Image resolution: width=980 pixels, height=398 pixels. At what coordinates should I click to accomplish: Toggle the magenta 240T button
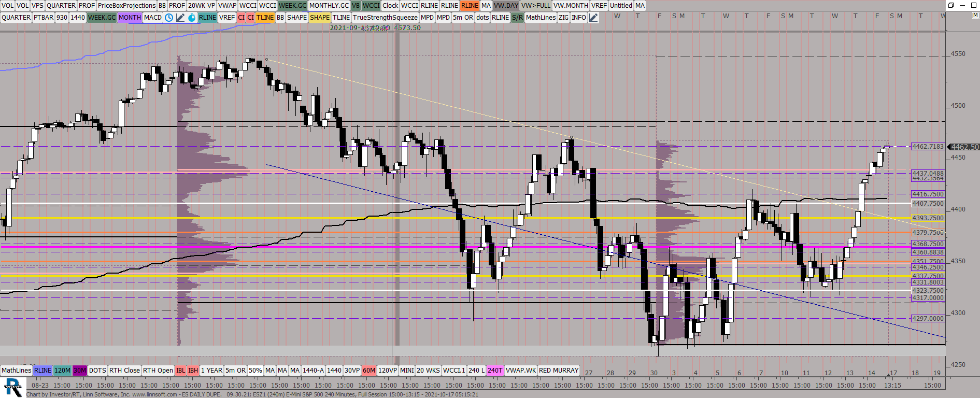coord(495,371)
